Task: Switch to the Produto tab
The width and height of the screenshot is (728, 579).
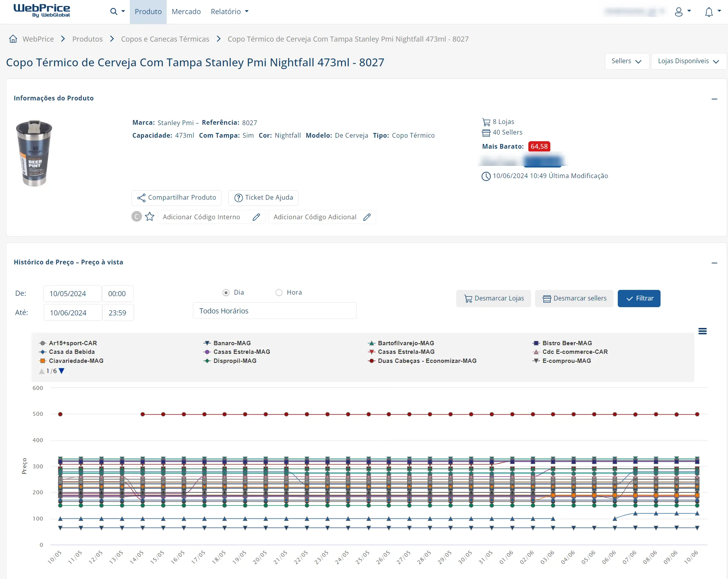Action: click(x=148, y=12)
